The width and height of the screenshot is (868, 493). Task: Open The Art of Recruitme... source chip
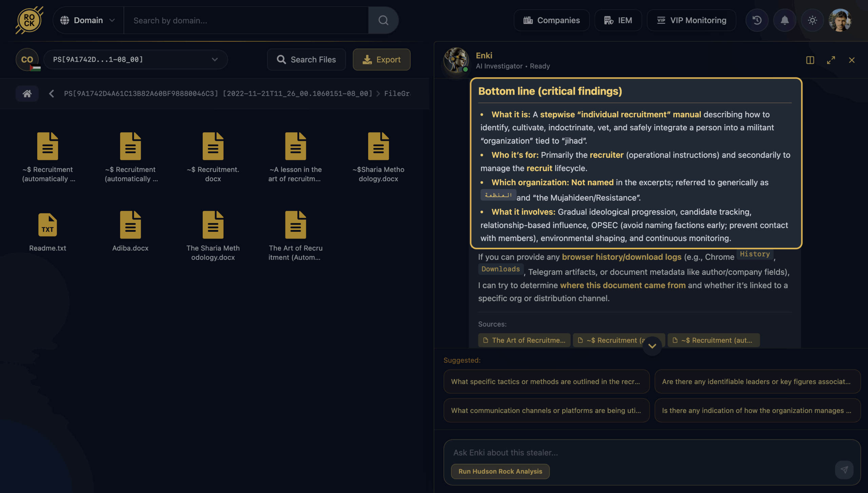pyautogui.click(x=524, y=340)
